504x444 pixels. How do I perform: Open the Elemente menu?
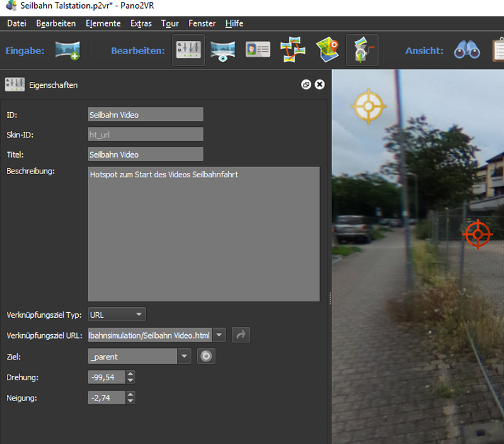click(104, 23)
